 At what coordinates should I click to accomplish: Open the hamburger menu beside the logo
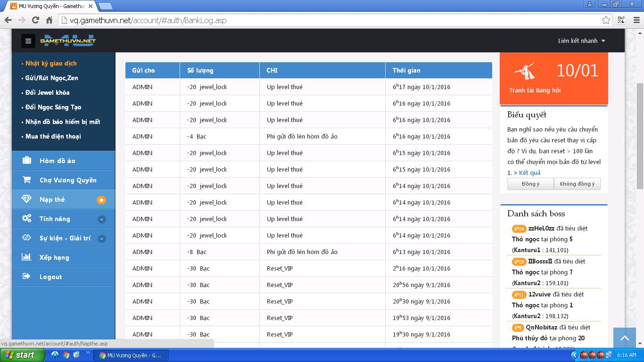(28, 41)
